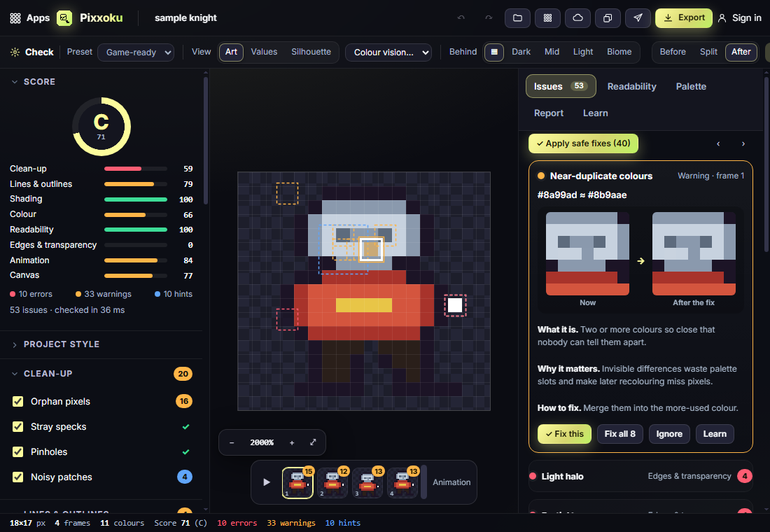
Task: Open the Palette tab
Action: point(691,87)
